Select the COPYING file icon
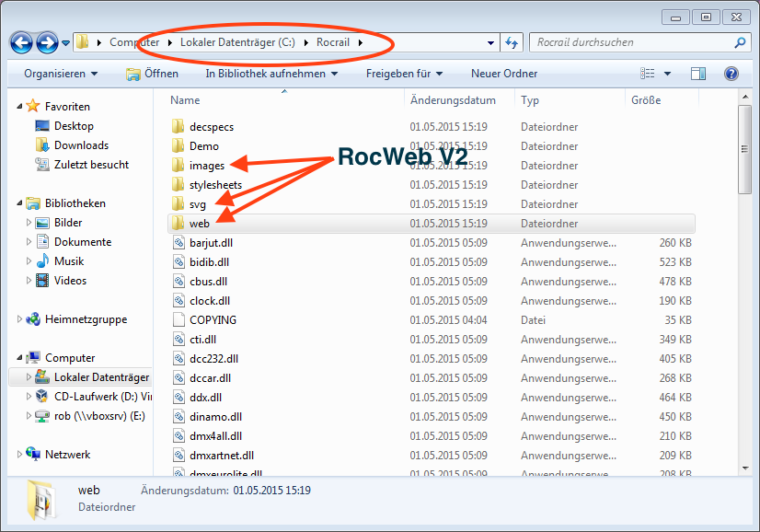The width and height of the screenshot is (760, 532). tap(179, 320)
